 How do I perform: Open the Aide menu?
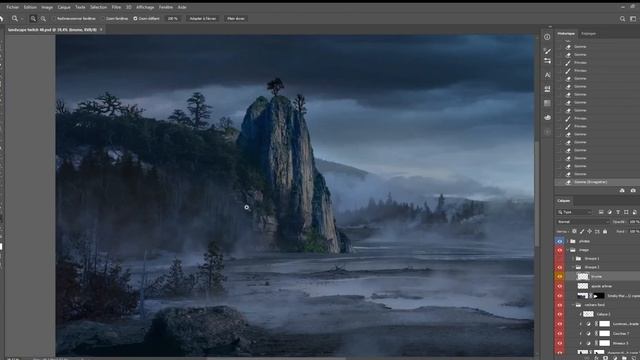pyautogui.click(x=182, y=7)
